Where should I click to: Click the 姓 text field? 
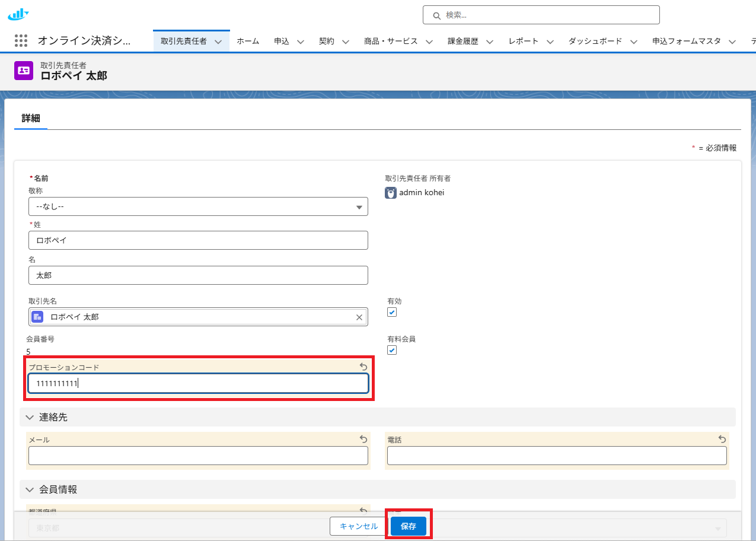coord(198,240)
